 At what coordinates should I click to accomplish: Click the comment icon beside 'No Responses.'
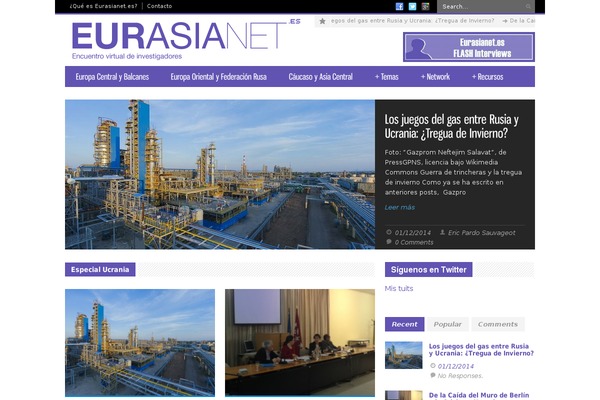(433, 376)
